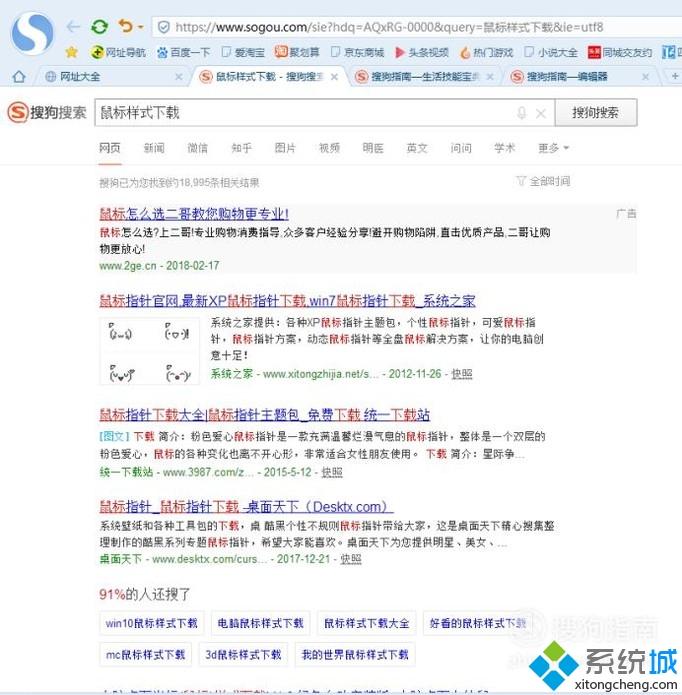The height and width of the screenshot is (695, 682).
Task: Click www.2ge.cn ad URL text
Action: 128,266
